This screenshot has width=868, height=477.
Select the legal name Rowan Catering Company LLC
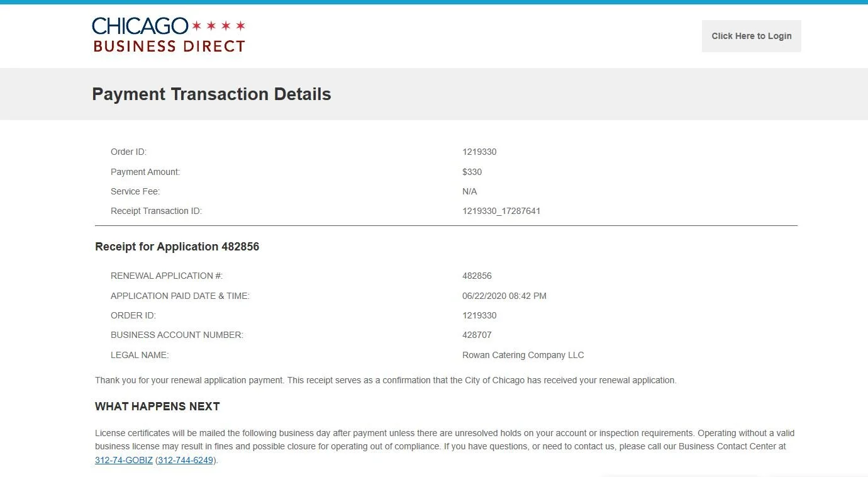523,355
